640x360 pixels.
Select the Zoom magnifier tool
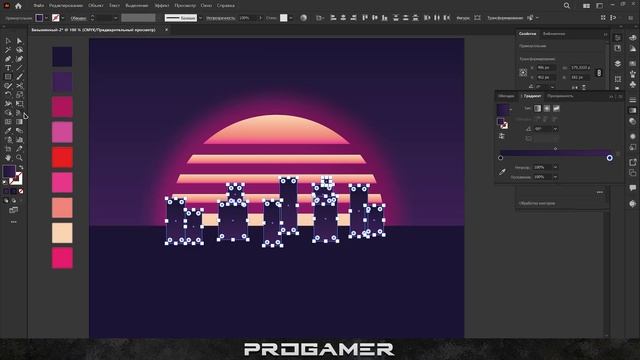19,158
